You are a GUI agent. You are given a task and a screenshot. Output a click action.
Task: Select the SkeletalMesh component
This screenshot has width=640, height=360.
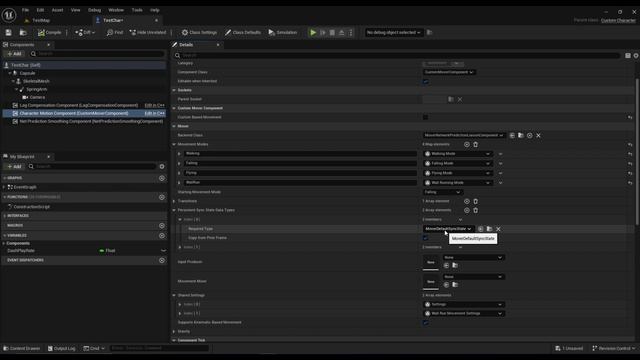tap(36, 81)
